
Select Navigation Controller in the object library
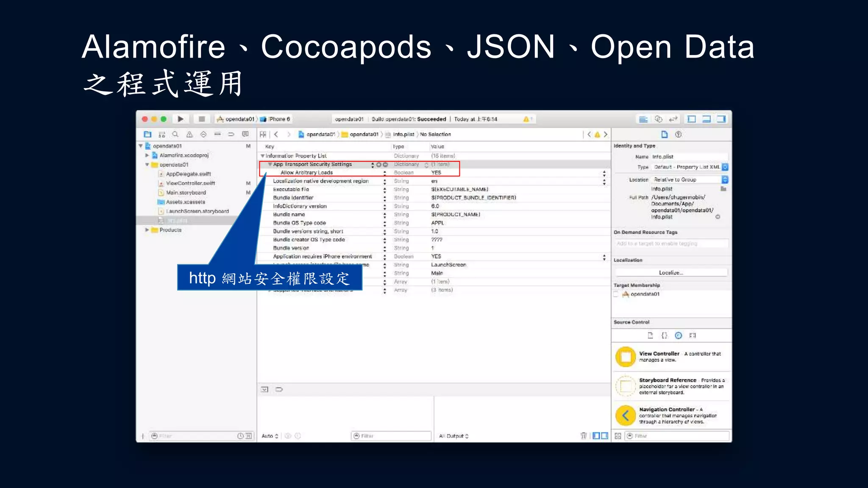pyautogui.click(x=671, y=415)
